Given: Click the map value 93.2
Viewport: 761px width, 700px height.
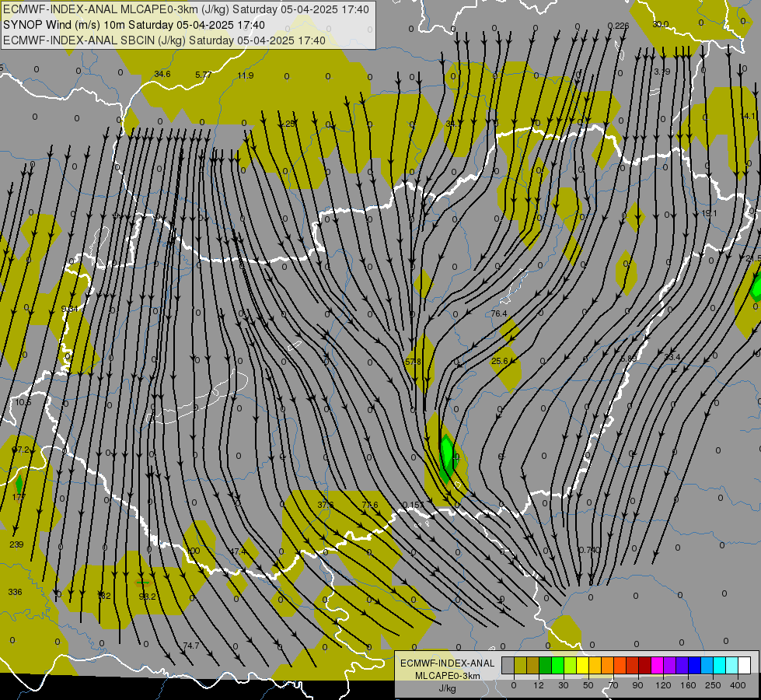Looking at the screenshot, I should [x=147, y=597].
